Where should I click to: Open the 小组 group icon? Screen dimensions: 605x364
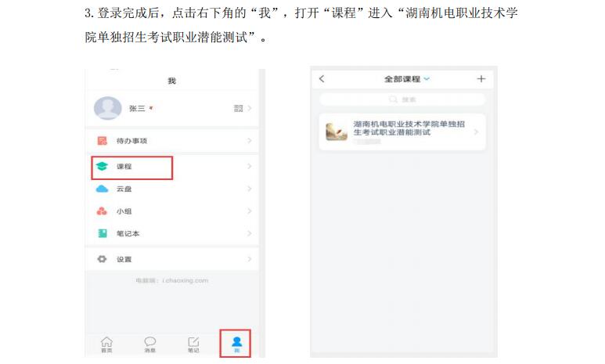[102, 211]
